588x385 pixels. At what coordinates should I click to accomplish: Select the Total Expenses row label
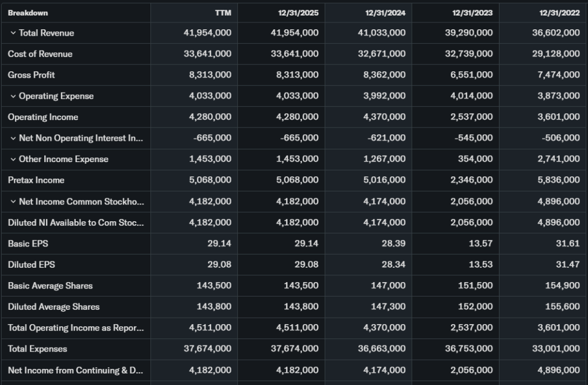37,349
